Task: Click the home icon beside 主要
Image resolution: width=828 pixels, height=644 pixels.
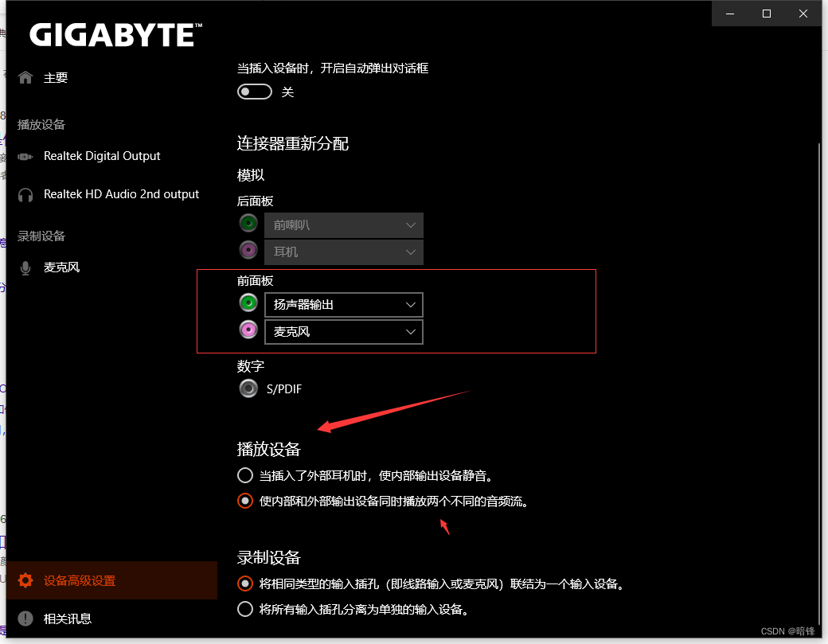Action: [25, 77]
